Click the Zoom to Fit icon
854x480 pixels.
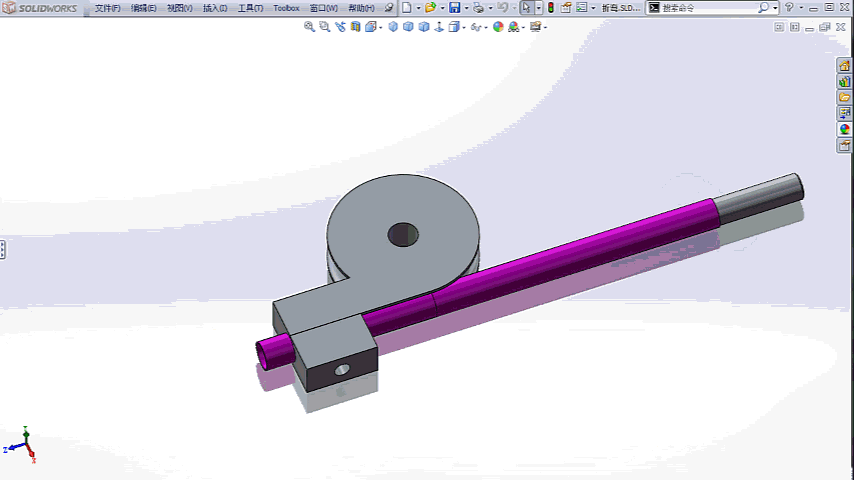click(309, 27)
